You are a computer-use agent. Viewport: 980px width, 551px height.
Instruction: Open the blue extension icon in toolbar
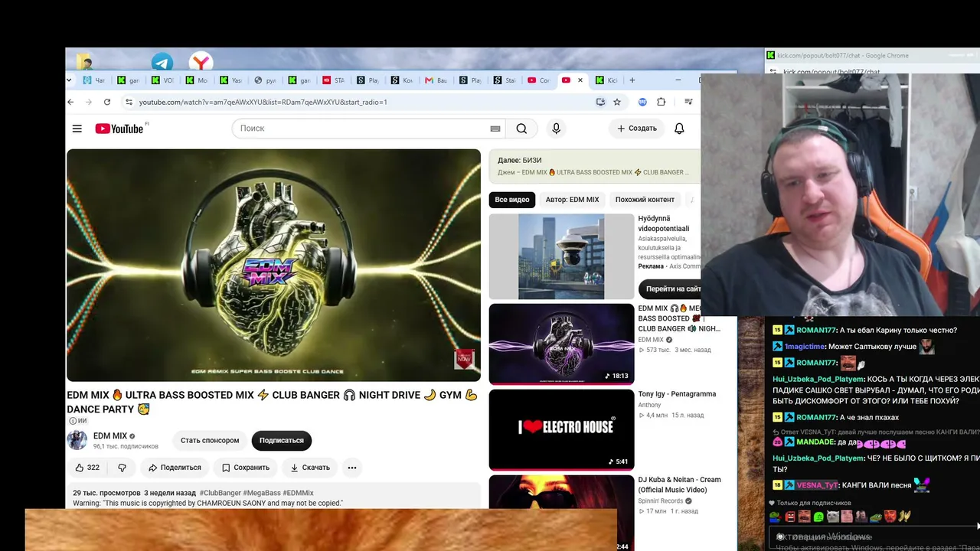click(x=642, y=102)
